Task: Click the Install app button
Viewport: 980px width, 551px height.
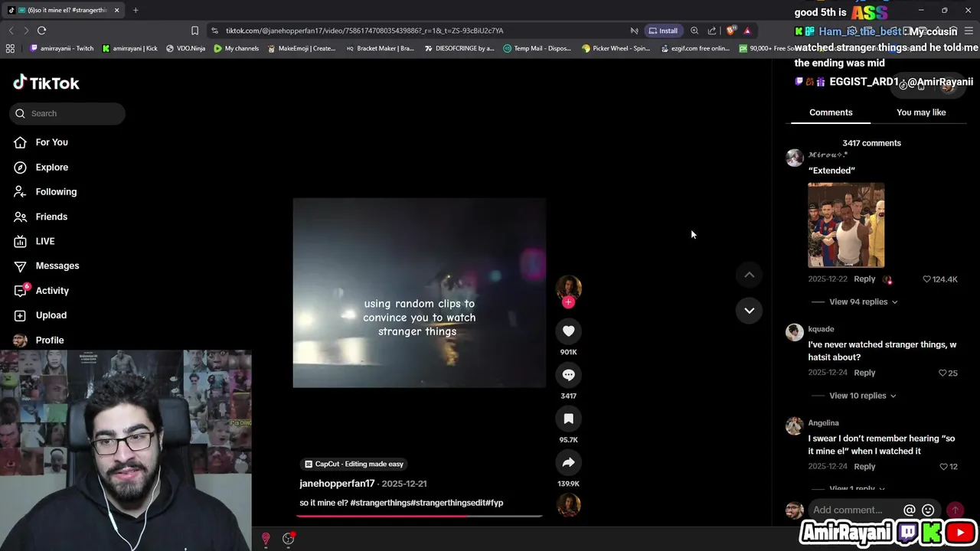Action: (x=663, y=31)
